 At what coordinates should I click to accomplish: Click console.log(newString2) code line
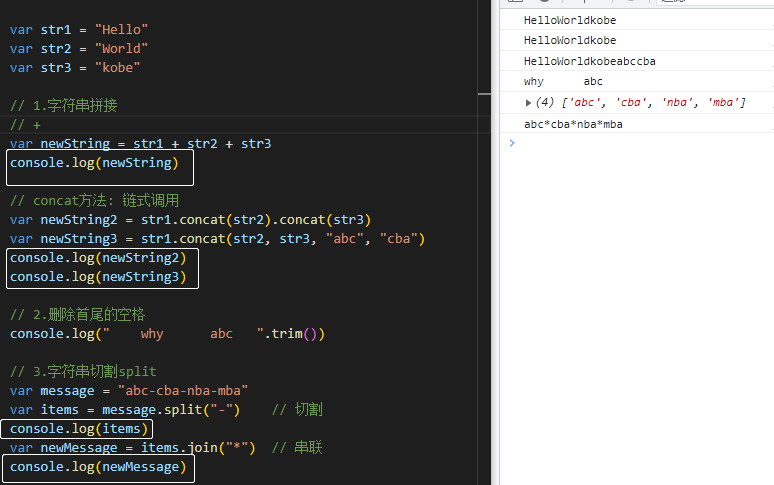(x=98, y=258)
